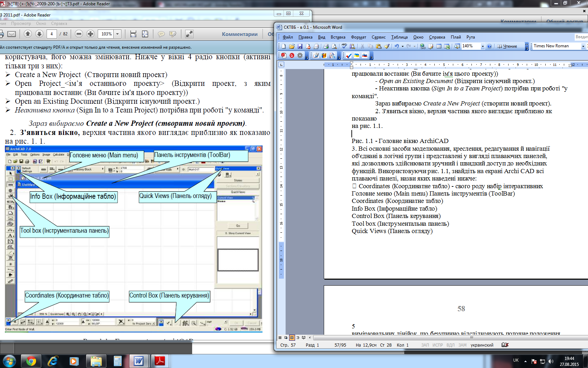Open the 103% zoom dropdown in Adobe Reader
Viewport: 588px width, 368px height.
[x=118, y=34]
